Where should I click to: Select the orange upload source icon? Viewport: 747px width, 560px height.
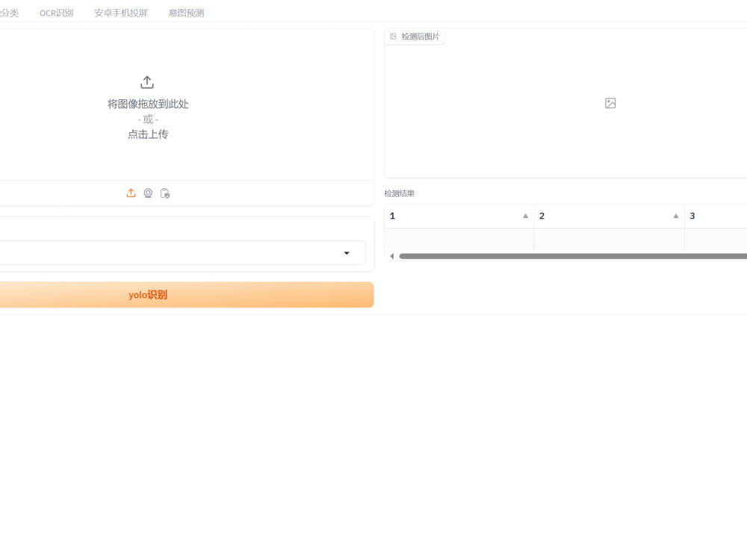pyautogui.click(x=131, y=193)
